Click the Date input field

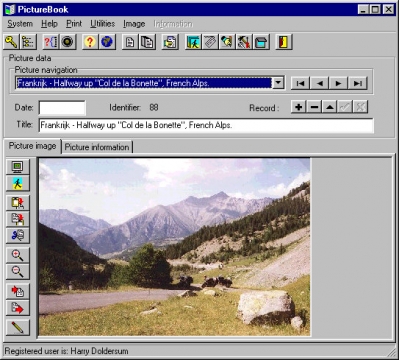click(62, 108)
